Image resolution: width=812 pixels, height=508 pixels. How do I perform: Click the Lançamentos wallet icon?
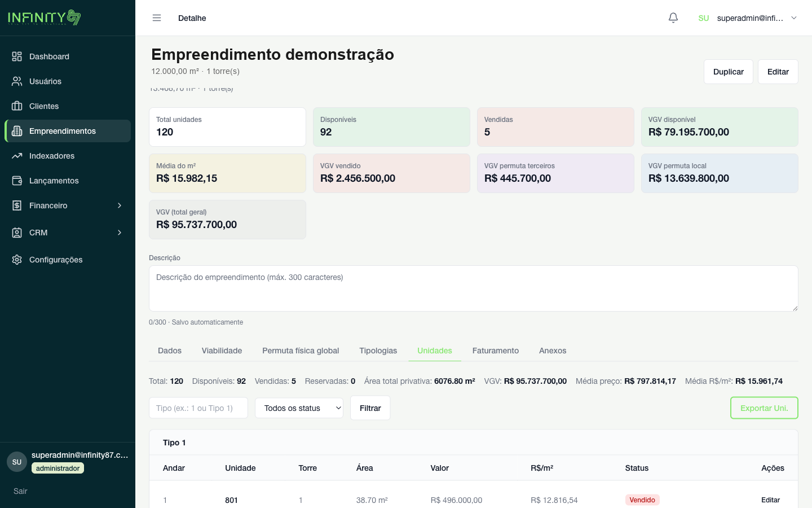tap(17, 181)
